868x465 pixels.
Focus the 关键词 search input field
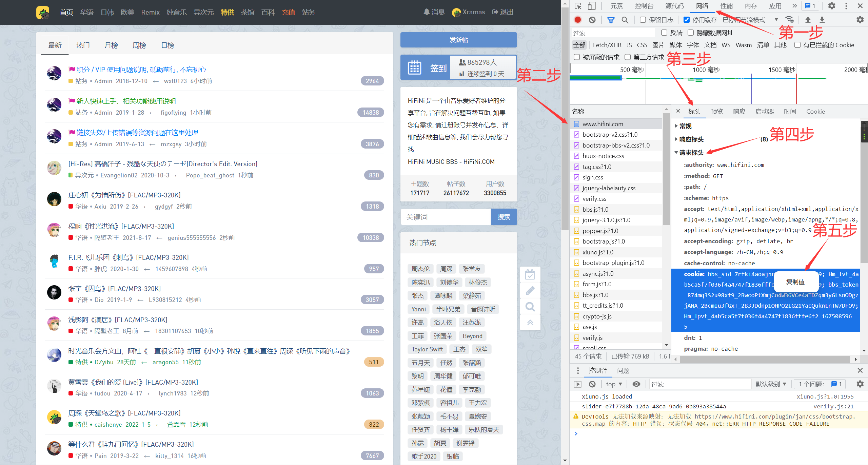click(x=446, y=217)
